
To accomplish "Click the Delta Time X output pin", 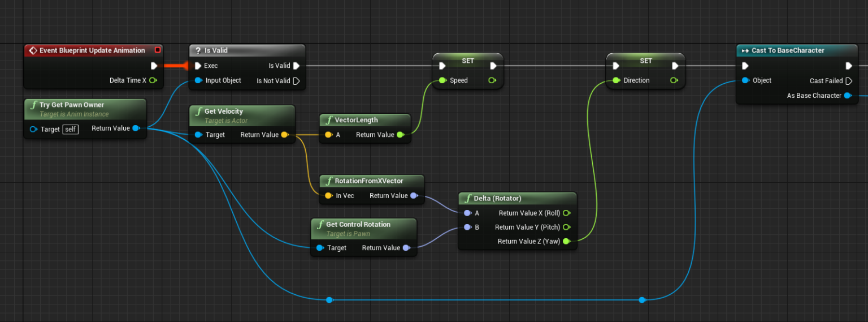I will pyautogui.click(x=153, y=80).
